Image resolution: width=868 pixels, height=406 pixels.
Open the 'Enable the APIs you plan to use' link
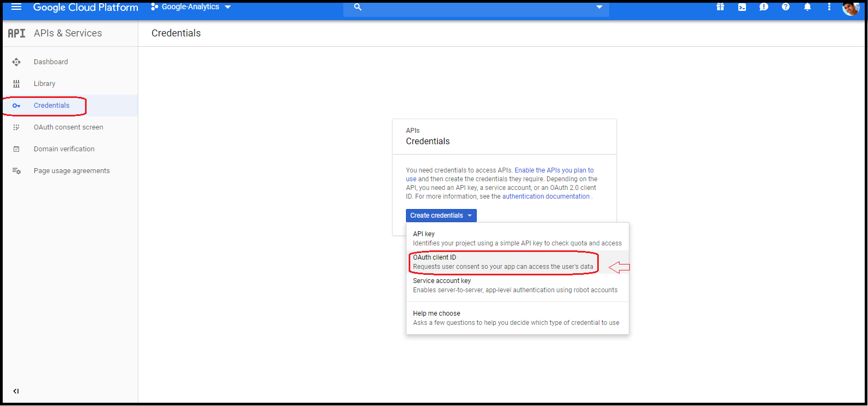coord(500,175)
